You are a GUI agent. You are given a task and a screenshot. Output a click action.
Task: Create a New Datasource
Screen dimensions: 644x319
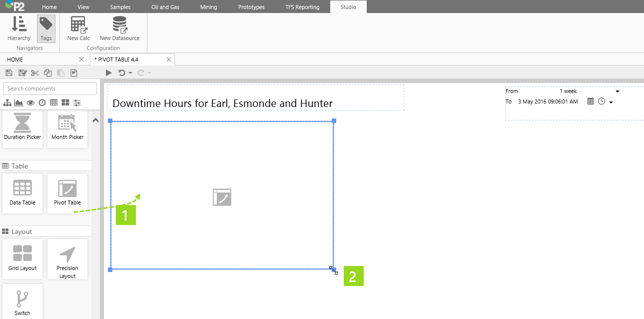[119, 28]
